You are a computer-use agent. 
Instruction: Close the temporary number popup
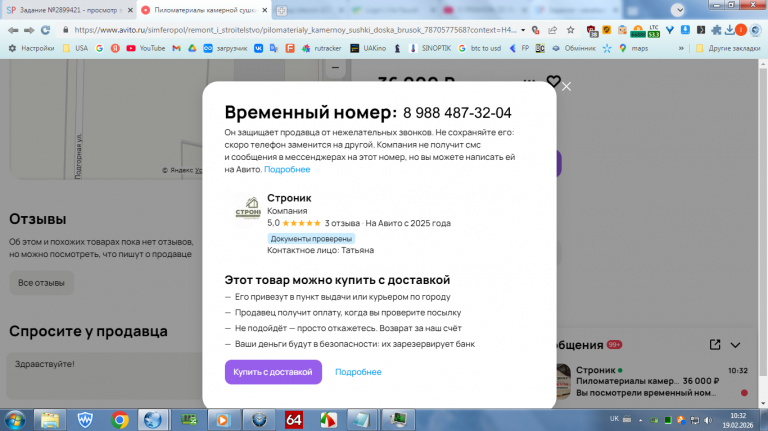tap(566, 87)
